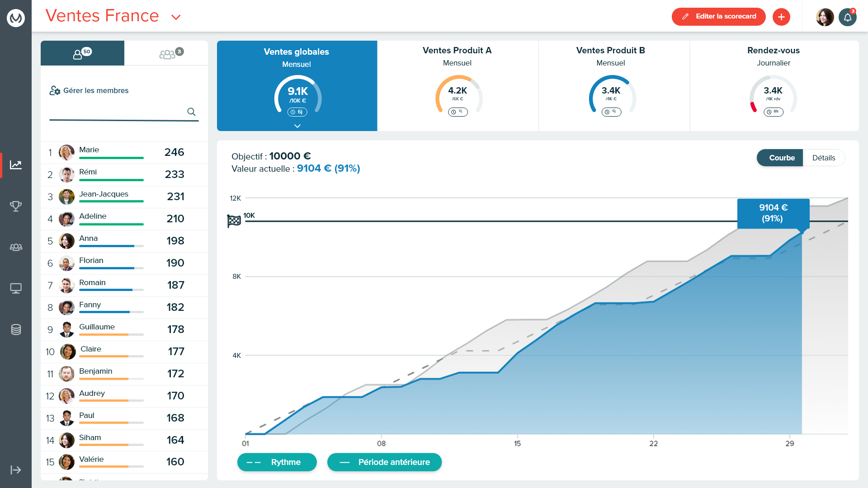
Task: Click the search magnifier icon
Action: pos(191,112)
